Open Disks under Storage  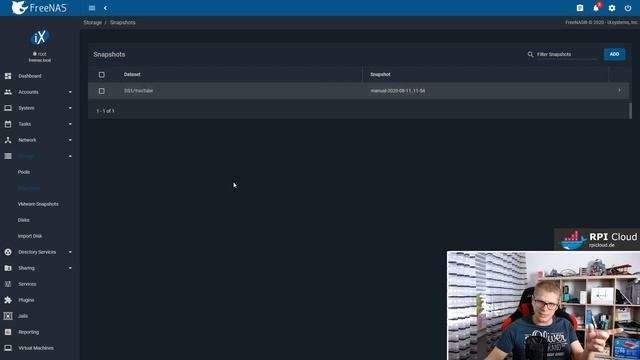point(24,220)
